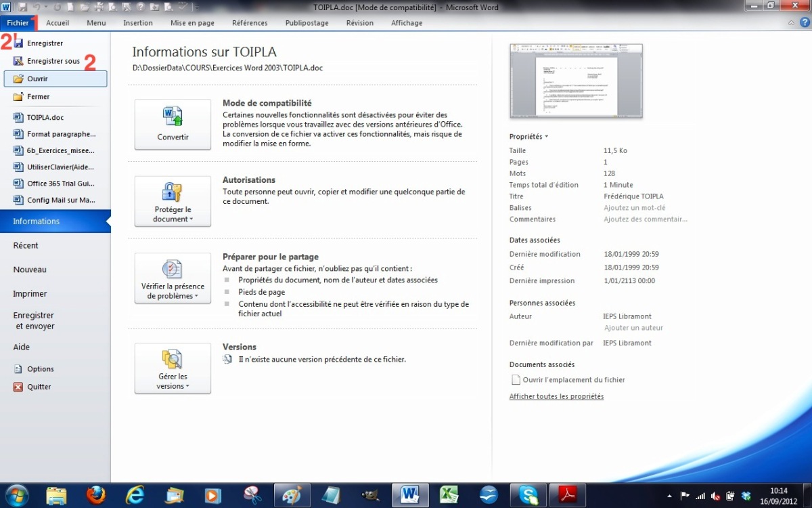The image size is (812, 508).
Task: Open the Undo history dropdown arrow
Action: point(46,7)
